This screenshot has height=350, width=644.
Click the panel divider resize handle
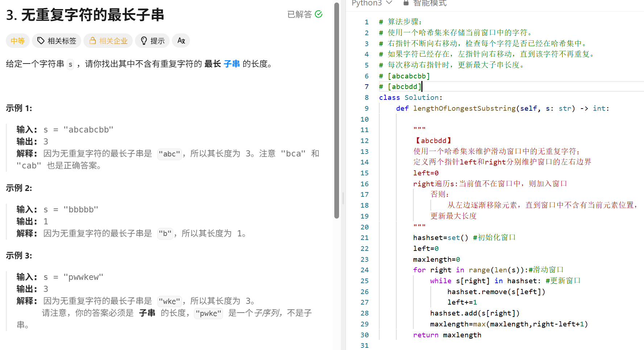(343, 198)
